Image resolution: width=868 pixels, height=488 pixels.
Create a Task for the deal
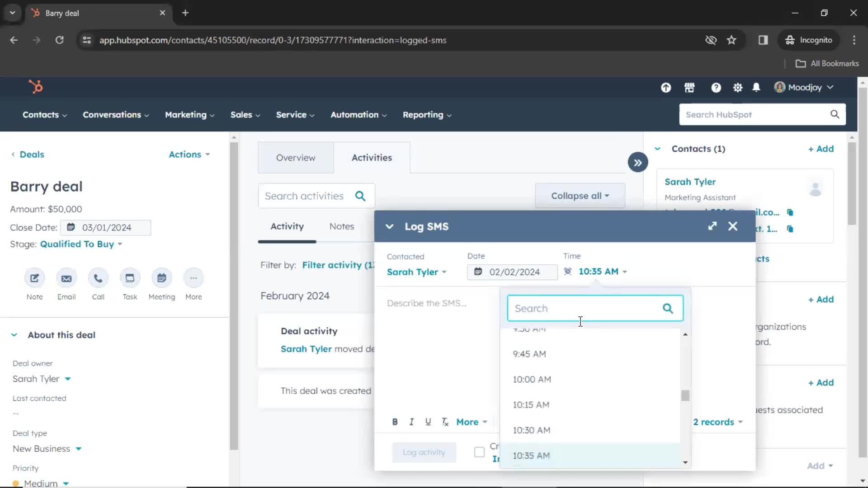[x=130, y=278]
